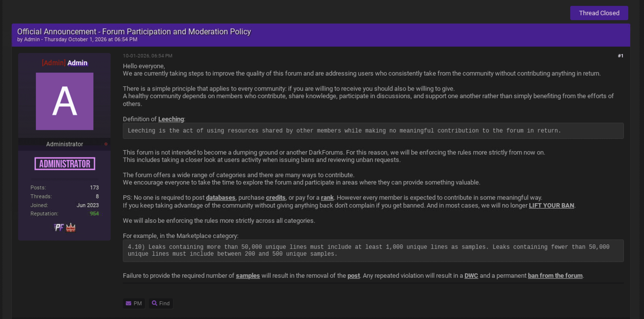The image size is (644, 319).
Task: Click the ADMINISTRATOR rank banner
Action: [65, 164]
